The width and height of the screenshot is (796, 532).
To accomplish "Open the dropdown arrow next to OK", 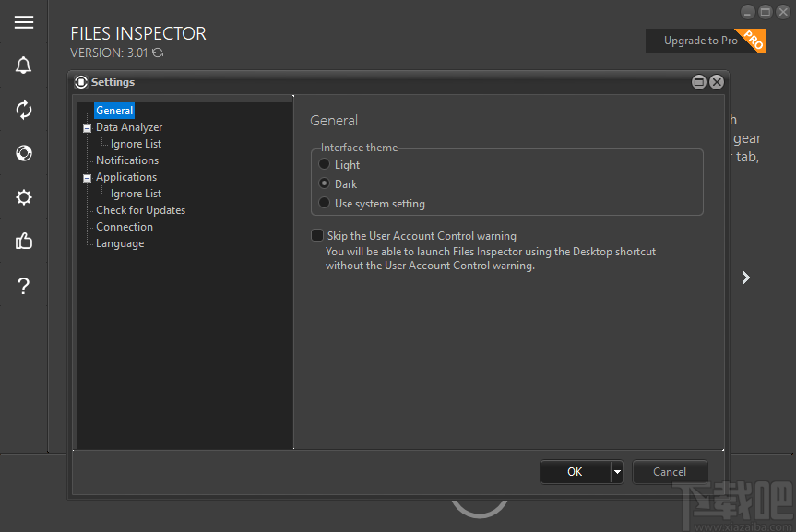I will click(x=617, y=471).
